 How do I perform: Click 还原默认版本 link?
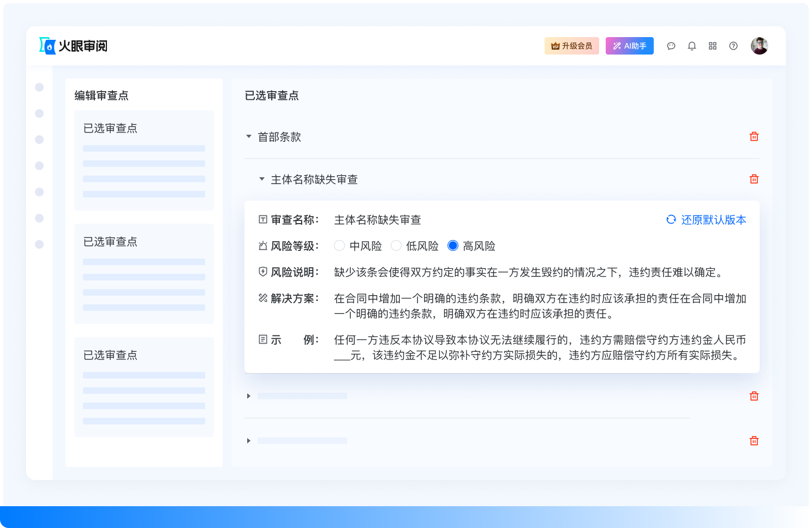(706, 220)
